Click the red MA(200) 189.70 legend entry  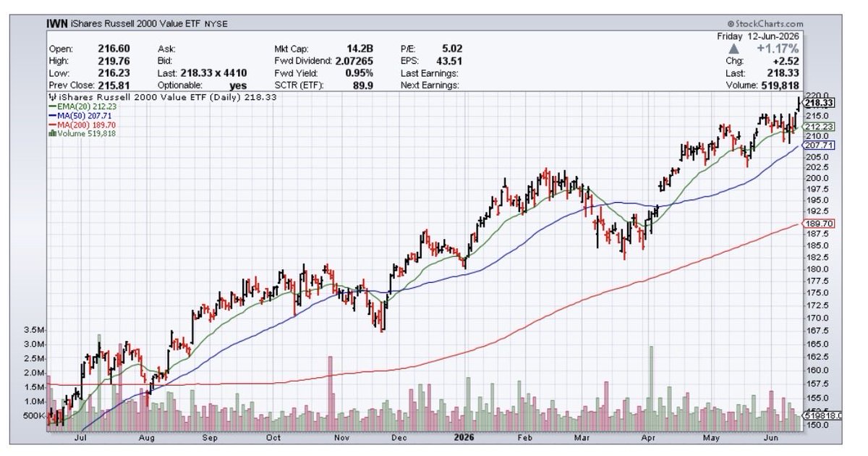pos(81,124)
